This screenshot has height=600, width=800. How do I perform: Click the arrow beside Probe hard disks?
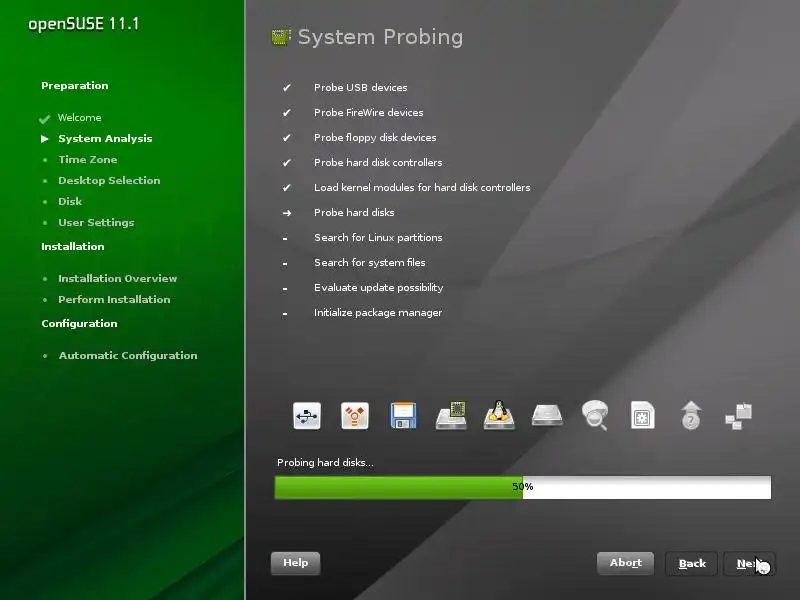(287, 213)
